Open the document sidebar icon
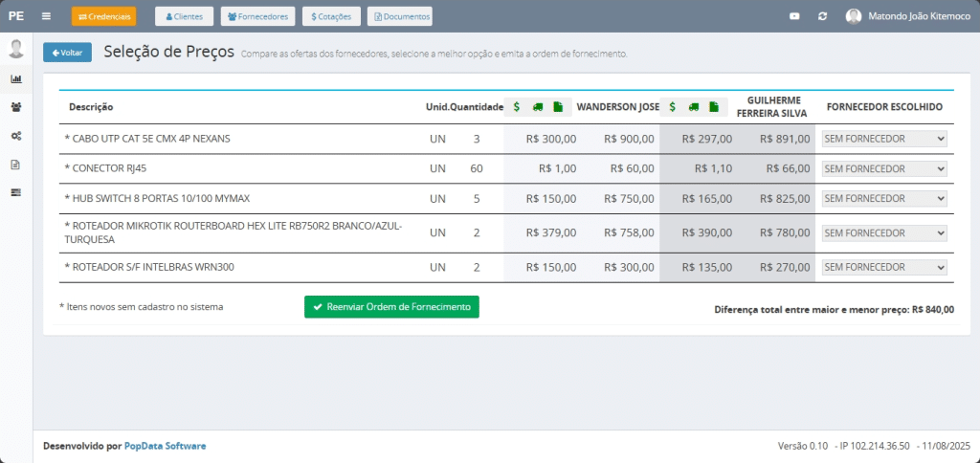The height and width of the screenshot is (463, 980). 16,165
